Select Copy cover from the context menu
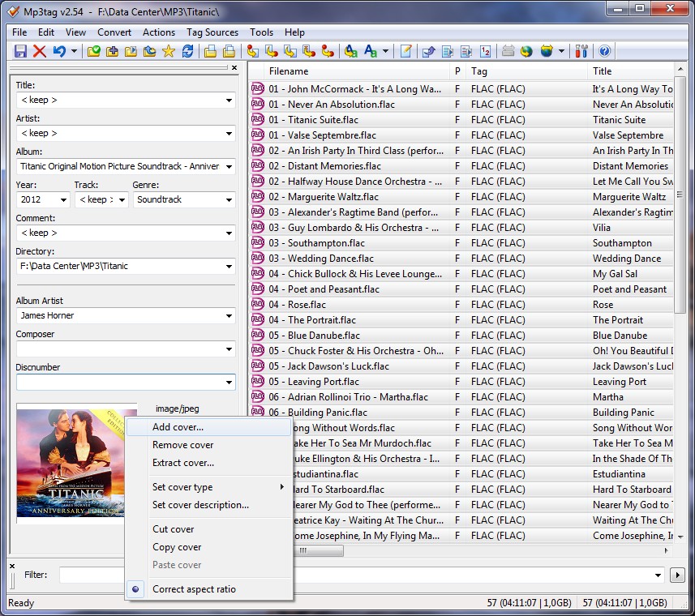 (x=208, y=547)
